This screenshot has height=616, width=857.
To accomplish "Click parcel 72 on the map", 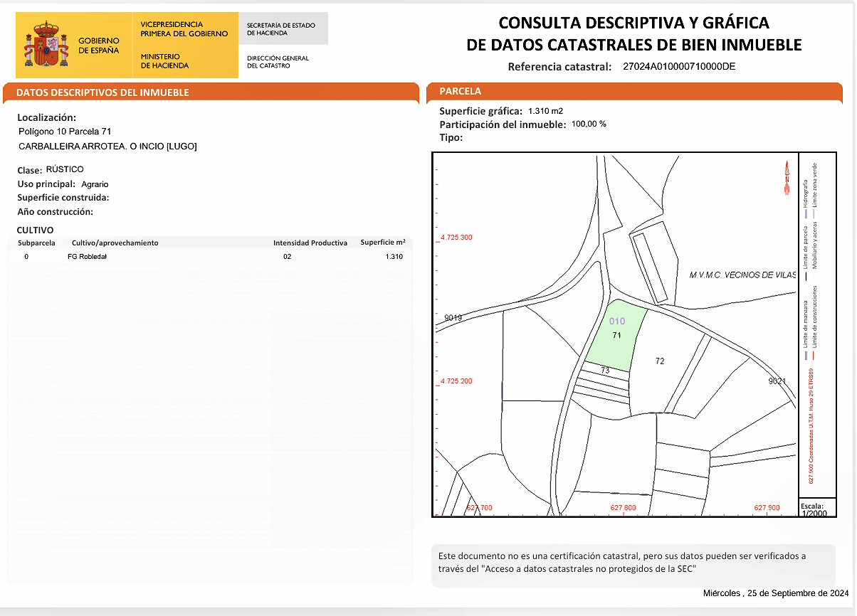I will [x=660, y=361].
